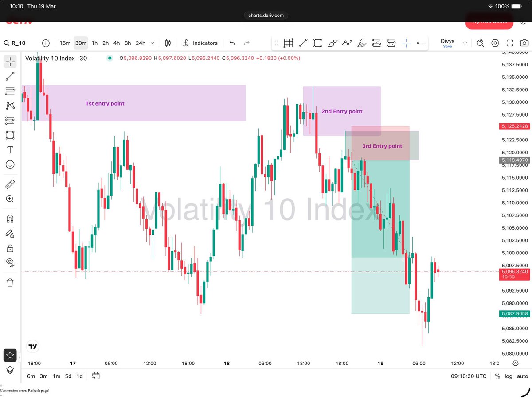Pick the second Fib extension icon in floating toolbar
The height and width of the screenshot is (399, 532).
[x=391, y=43]
